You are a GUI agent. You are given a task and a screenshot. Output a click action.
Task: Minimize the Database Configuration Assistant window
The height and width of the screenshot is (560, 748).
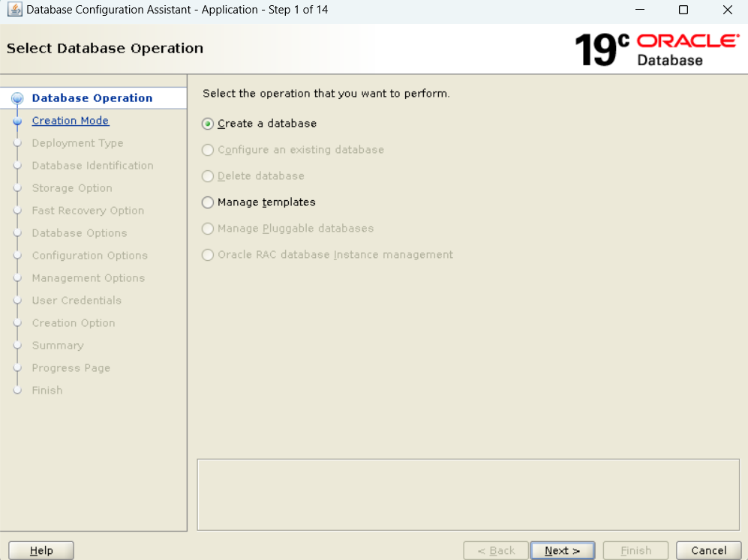click(x=640, y=10)
